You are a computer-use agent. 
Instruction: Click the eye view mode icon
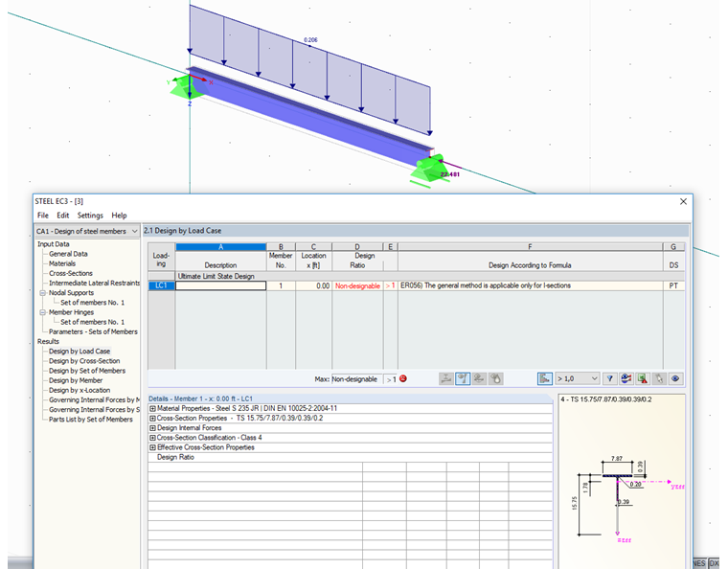(x=675, y=378)
